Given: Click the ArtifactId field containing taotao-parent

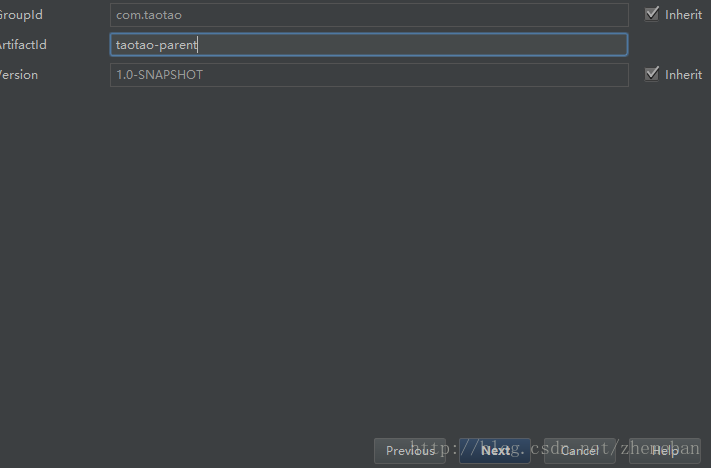Looking at the screenshot, I should pos(369,44).
